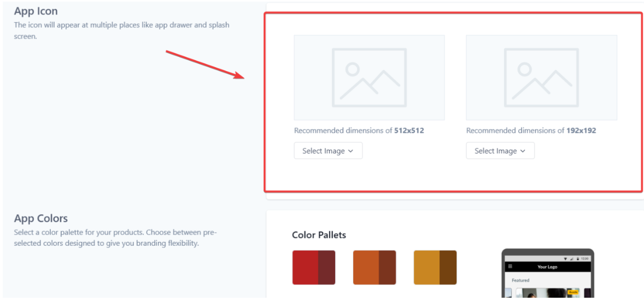Select the orange color palette

pyautogui.click(x=374, y=267)
